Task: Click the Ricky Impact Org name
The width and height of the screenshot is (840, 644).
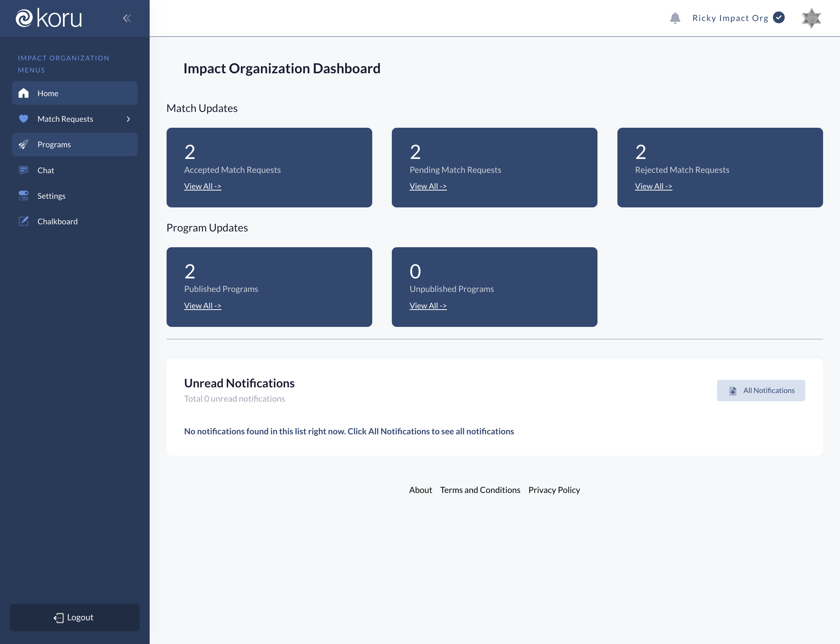Action: (730, 18)
